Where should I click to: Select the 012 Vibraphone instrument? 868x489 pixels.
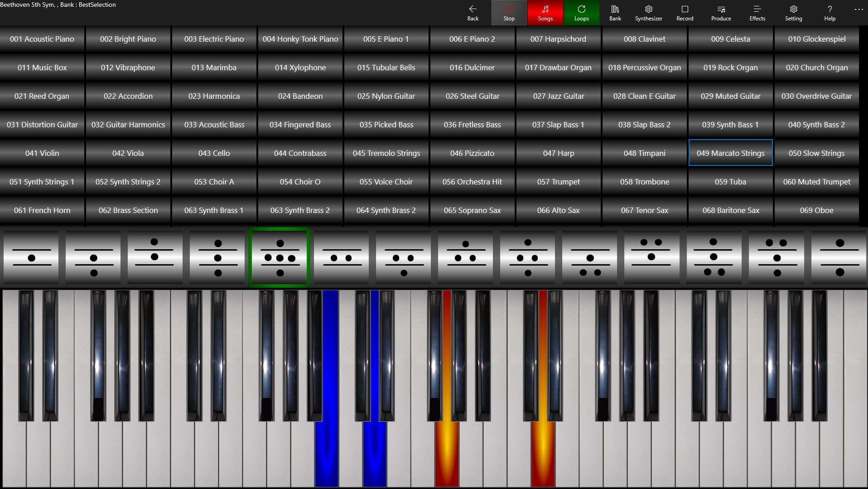click(128, 68)
